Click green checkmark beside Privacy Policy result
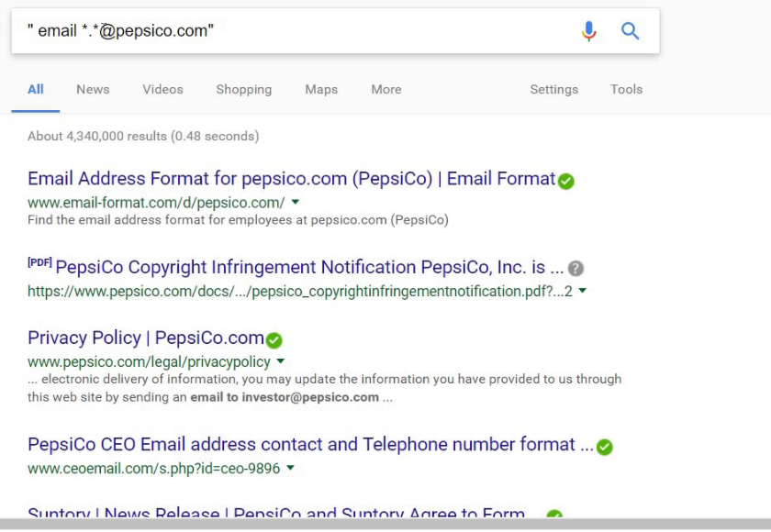This screenshot has height=532, width=771. pyautogui.click(x=274, y=340)
